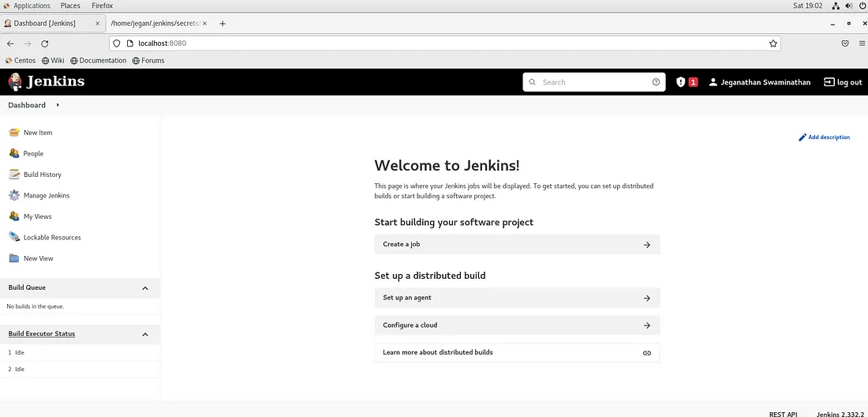Open My Views link
This screenshot has height=417, width=868.
coord(37,217)
